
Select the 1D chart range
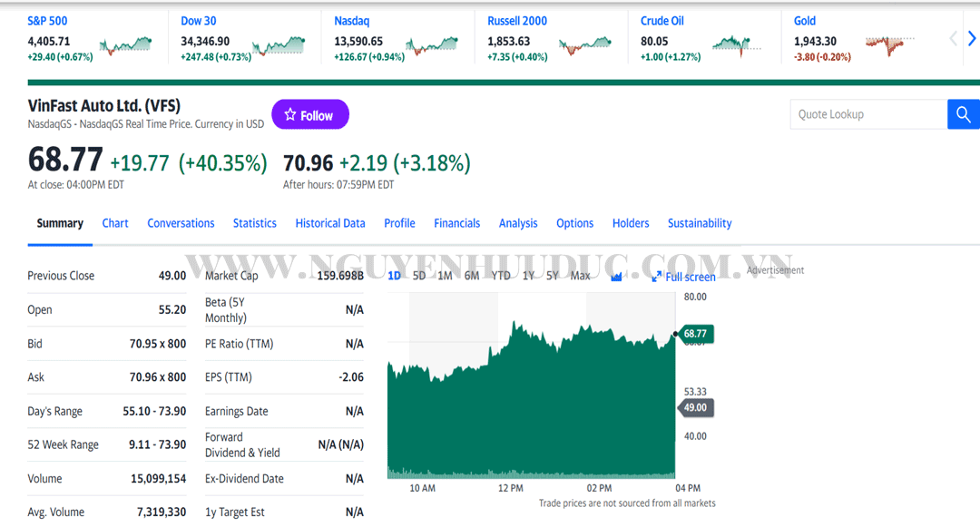pyautogui.click(x=394, y=276)
